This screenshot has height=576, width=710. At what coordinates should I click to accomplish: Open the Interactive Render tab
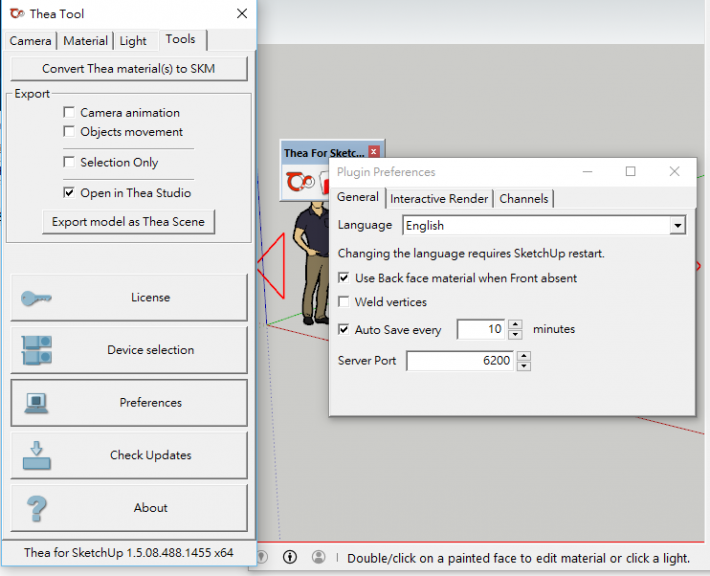point(439,199)
